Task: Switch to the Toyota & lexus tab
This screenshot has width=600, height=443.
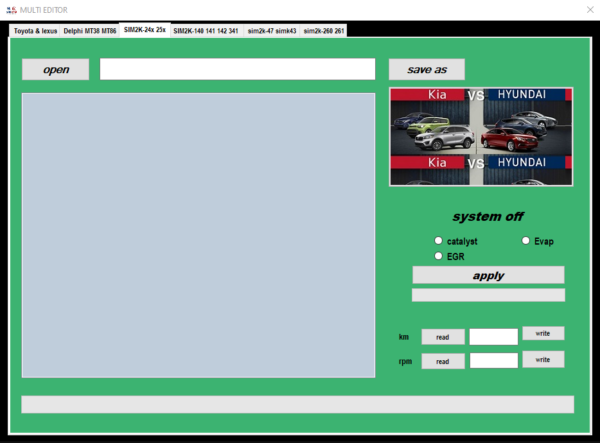Action: [35, 31]
